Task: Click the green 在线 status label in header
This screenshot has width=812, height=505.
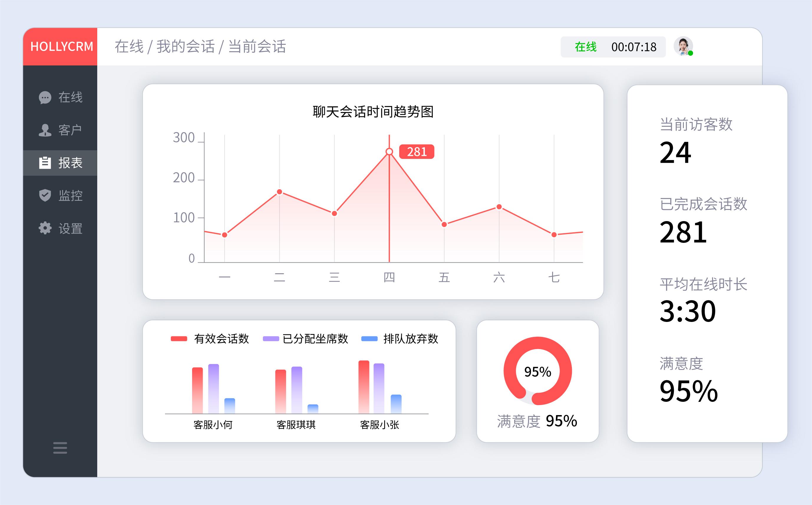Action: pos(585,47)
